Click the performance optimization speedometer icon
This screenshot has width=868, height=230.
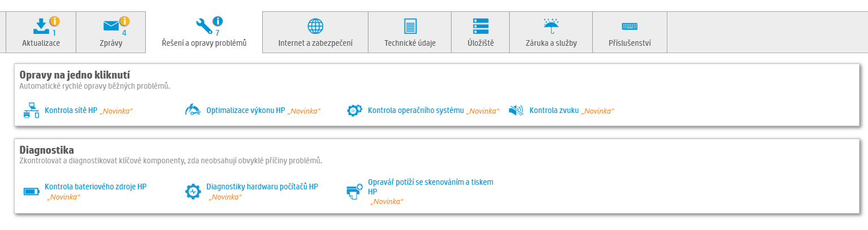[193, 110]
